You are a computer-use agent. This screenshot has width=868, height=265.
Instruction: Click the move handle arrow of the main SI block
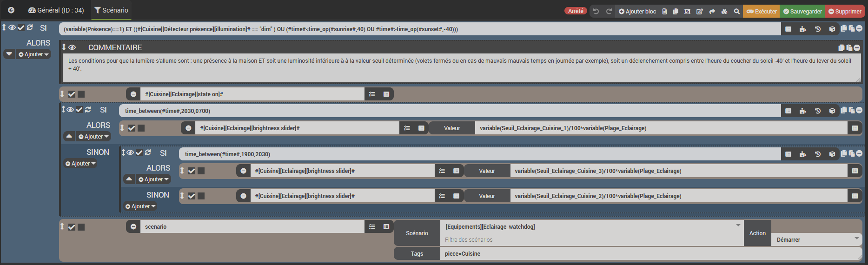tap(4, 28)
